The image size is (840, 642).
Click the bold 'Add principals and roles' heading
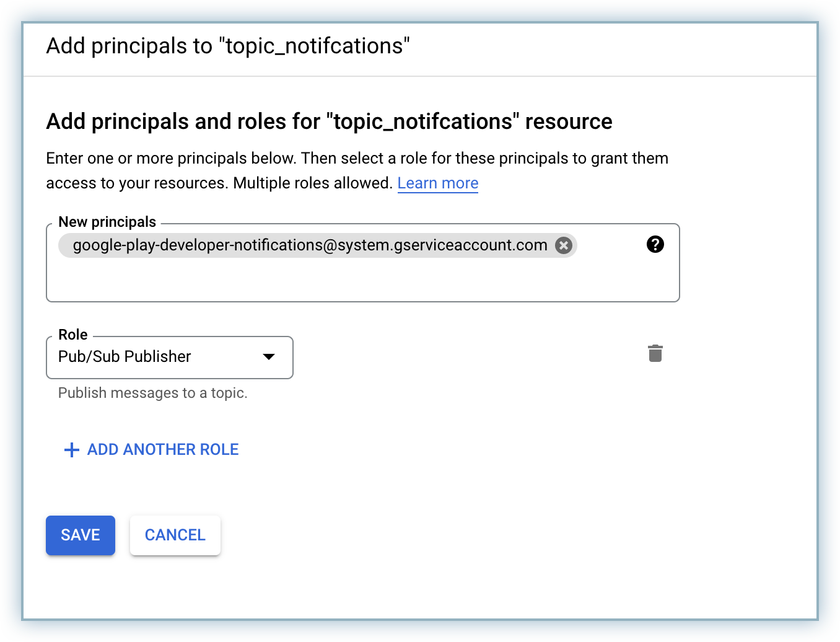pyautogui.click(x=328, y=121)
